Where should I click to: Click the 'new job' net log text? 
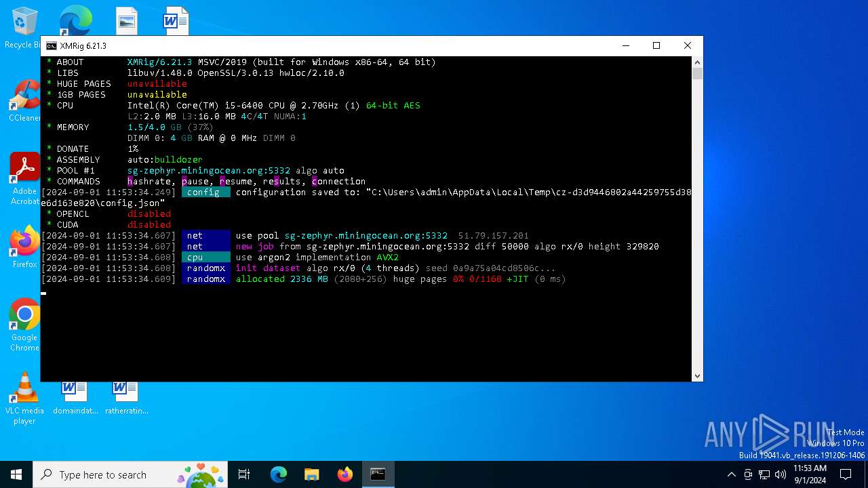tap(255, 246)
